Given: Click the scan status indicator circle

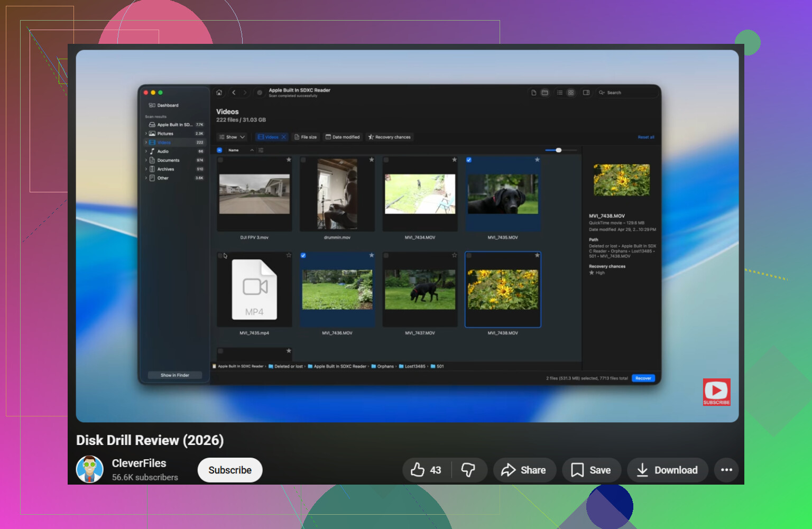Looking at the screenshot, I should coord(260,92).
